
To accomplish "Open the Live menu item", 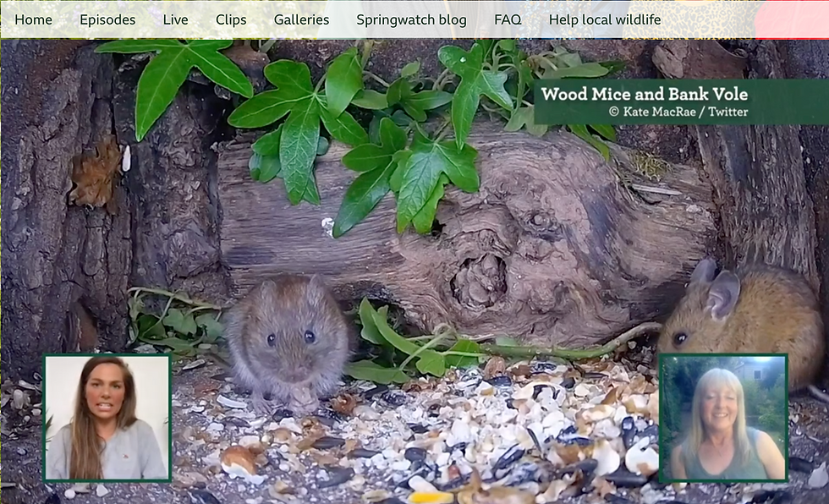I will pyautogui.click(x=176, y=20).
